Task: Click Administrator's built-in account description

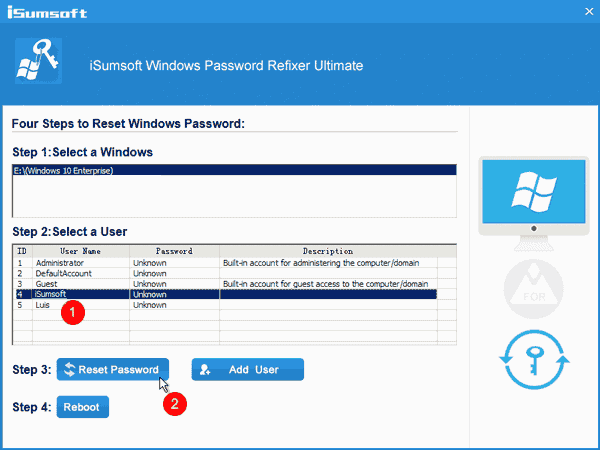Action: 321,263
